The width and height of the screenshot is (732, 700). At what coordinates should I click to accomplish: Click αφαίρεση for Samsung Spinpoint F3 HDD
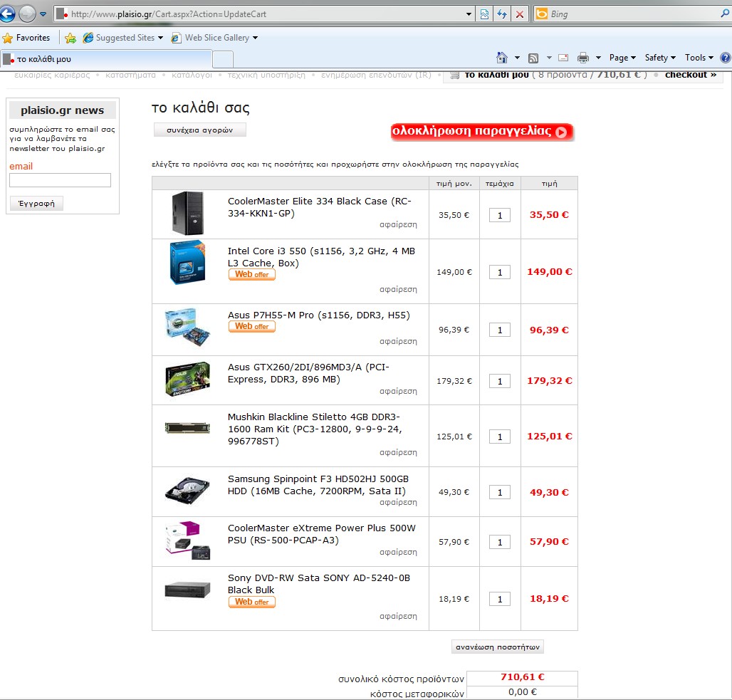click(x=398, y=503)
